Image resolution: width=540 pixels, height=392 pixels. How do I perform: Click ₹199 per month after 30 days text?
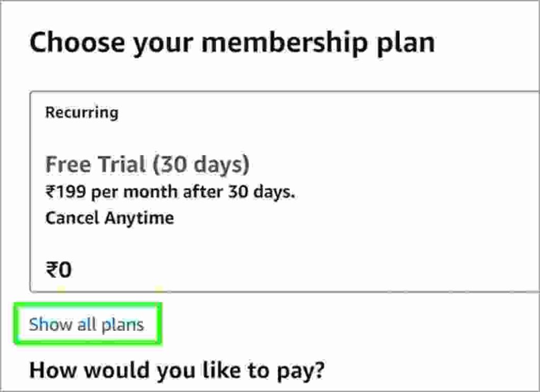click(x=170, y=192)
